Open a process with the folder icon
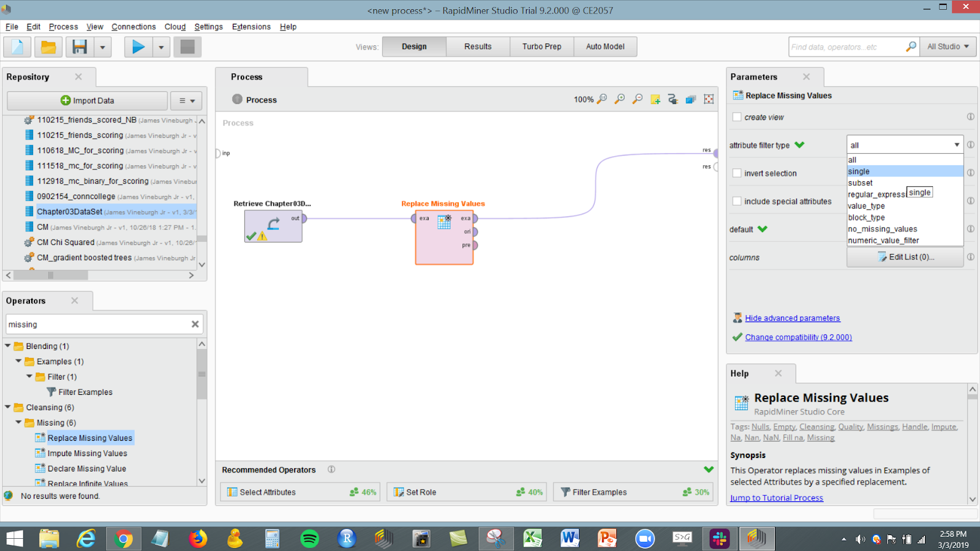The width and height of the screenshot is (980, 551). [x=48, y=47]
